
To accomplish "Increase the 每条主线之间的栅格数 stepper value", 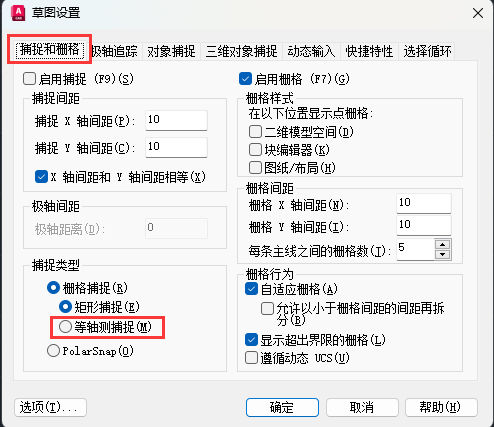I will [443, 245].
